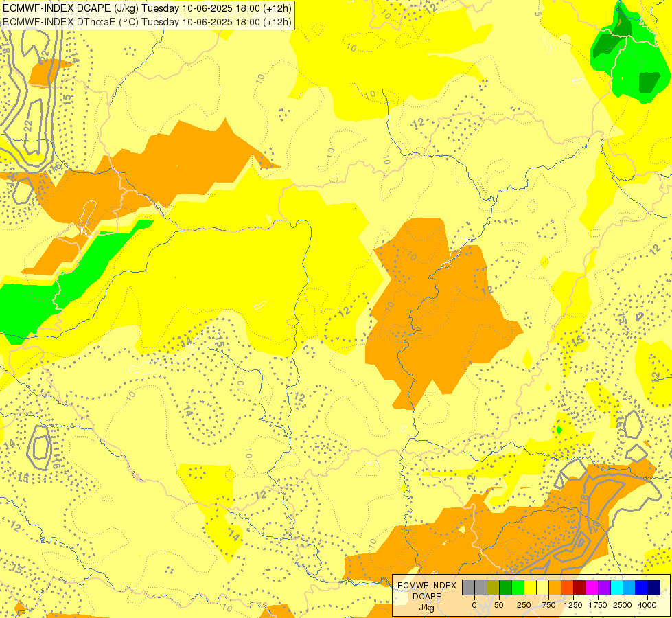
Task: Click the 'J/kg' unit label in the legend
Action: (426, 608)
